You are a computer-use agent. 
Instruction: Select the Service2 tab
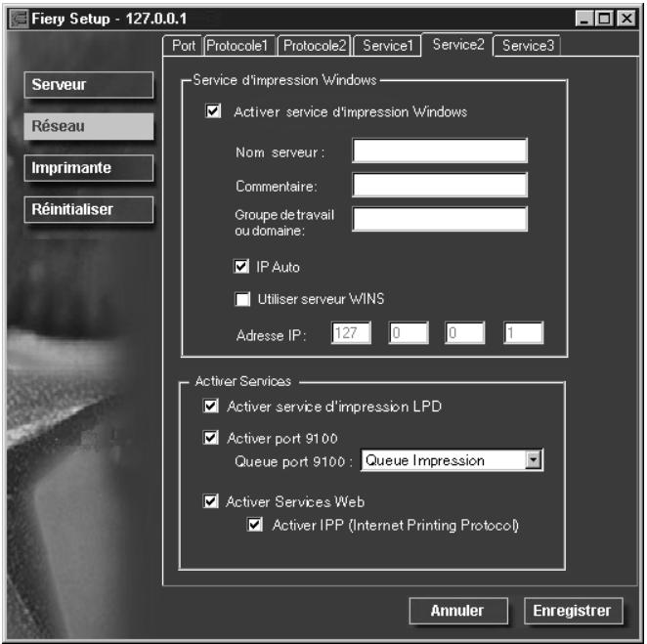[457, 45]
